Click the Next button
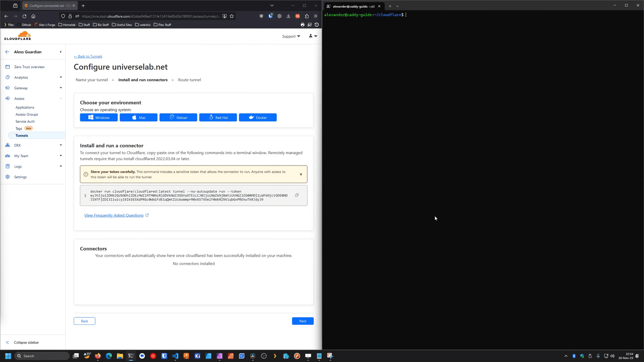 302,321
